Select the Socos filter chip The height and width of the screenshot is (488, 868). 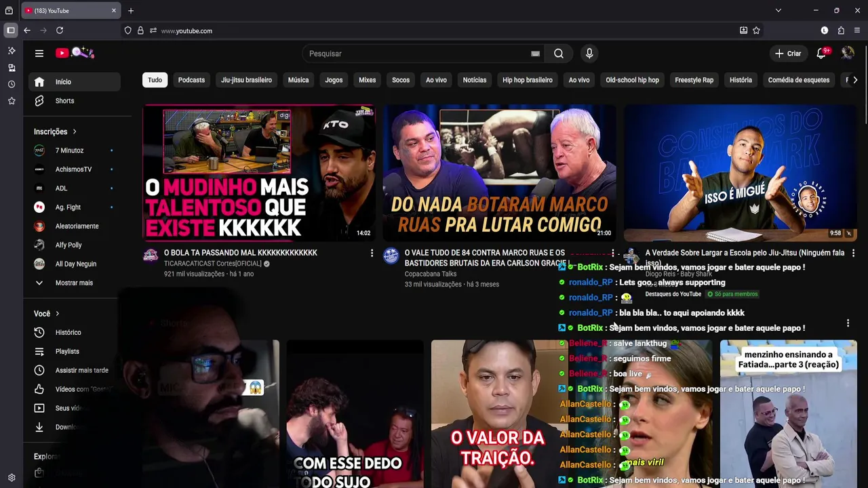click(x=401, y=80)
